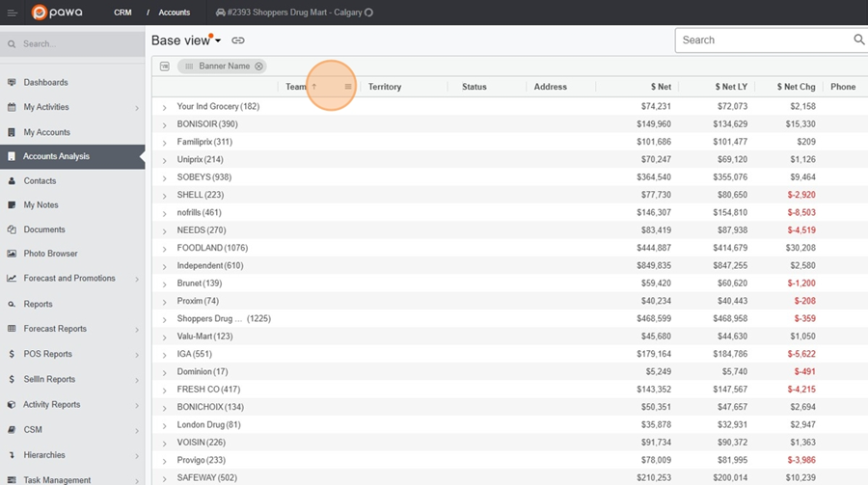Open the #2393 Shoppers Drug Mart tab
Image resolution: width=868 pixels, height=485 pixels.
[x=293, y=13]
